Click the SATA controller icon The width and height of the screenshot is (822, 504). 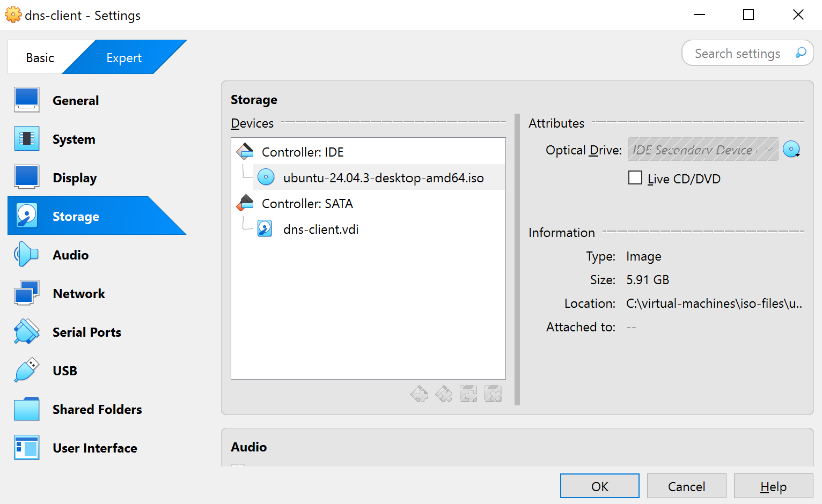click(x=245, y=203)
